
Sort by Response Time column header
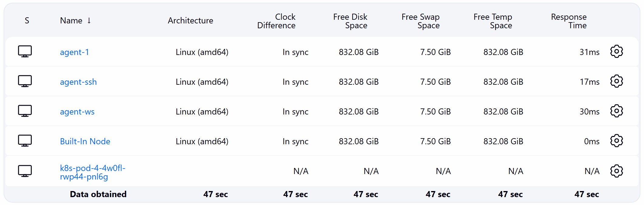[x=569, y=21]
